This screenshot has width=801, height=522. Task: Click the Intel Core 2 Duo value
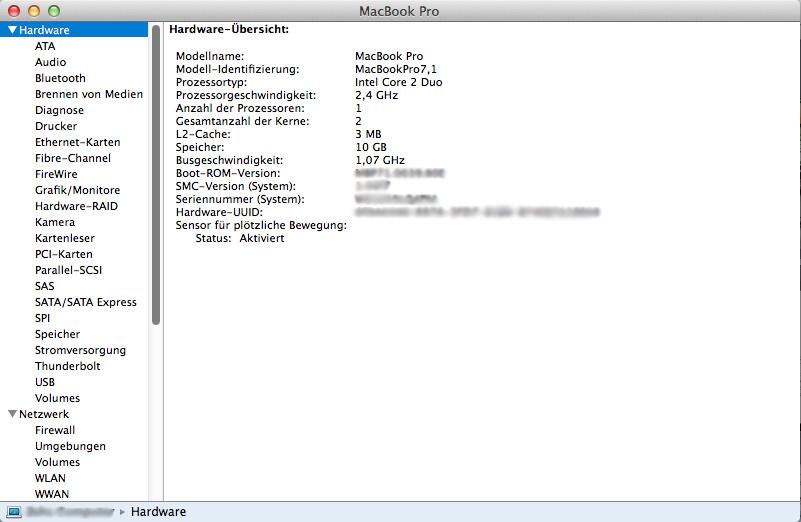[x=398, y=82]
